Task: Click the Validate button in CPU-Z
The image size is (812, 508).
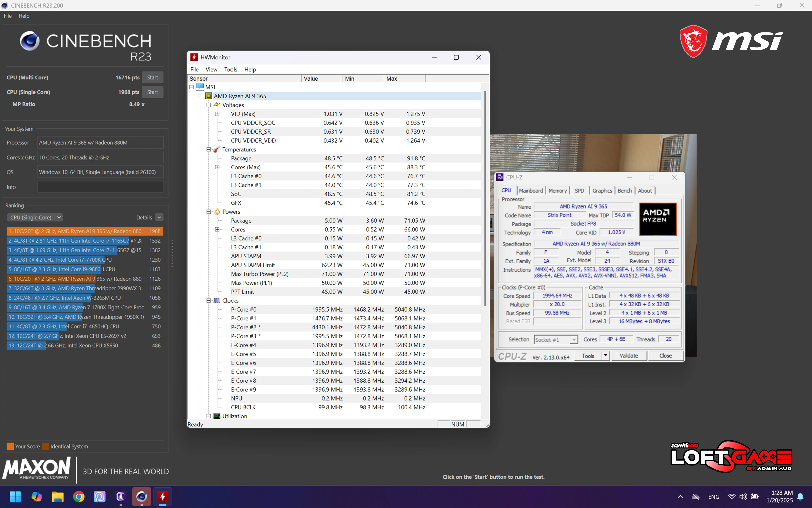Action: [x=628, y=356]
